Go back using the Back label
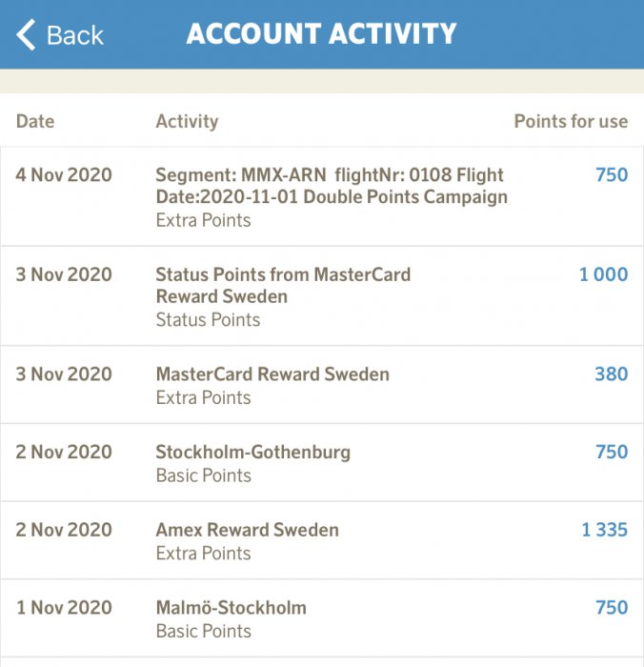 (74, 35)
